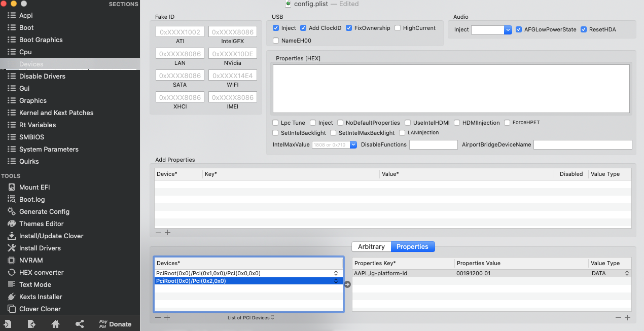Switch to Text Mode

click(x=34, y=284)
